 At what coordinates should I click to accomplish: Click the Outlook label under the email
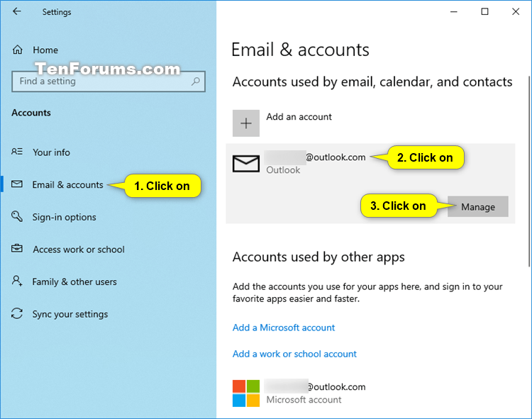283,170
